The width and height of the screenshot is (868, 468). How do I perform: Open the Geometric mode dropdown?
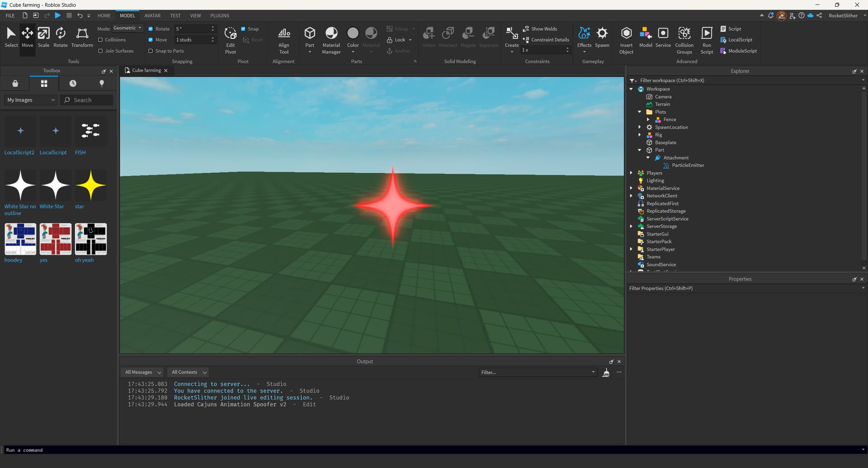[x=127, y=28]
